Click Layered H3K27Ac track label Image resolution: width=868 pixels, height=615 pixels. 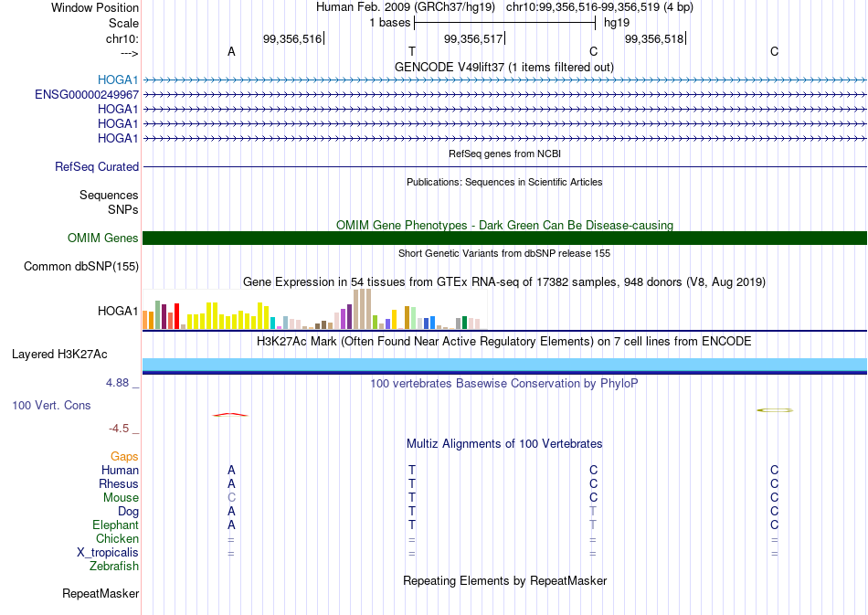[x=59, y=355]
